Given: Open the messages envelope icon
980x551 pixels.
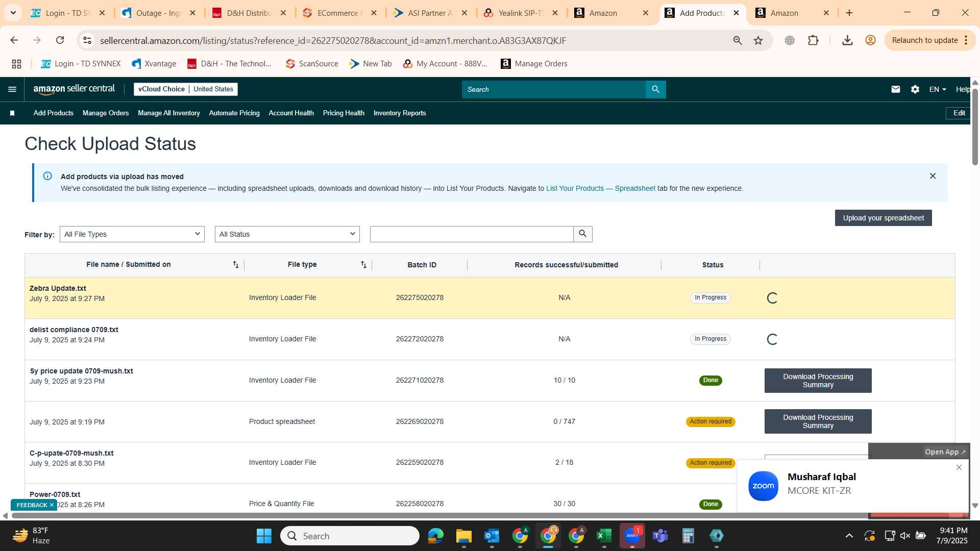Looking at the screenshot, I should point(895,89).
